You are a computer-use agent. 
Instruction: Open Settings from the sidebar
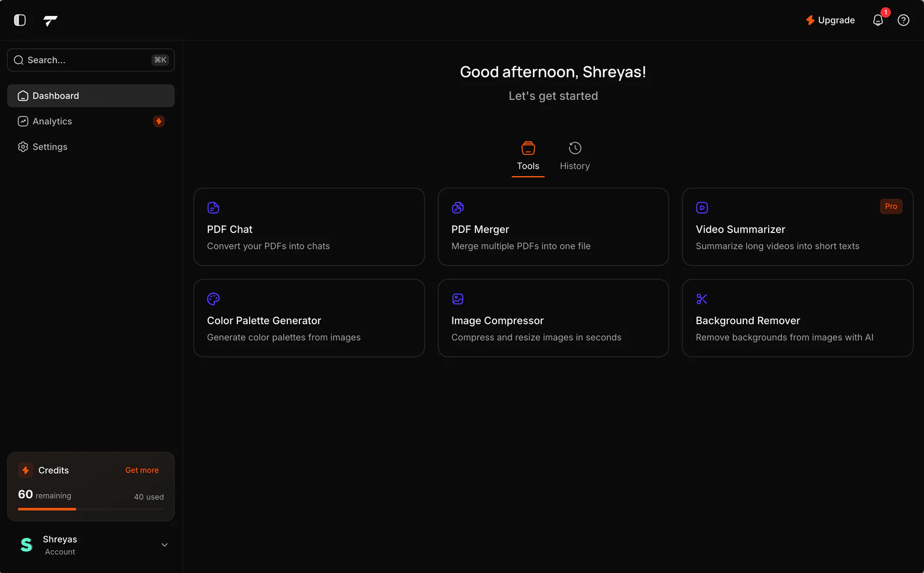click(x=49, y=146)
